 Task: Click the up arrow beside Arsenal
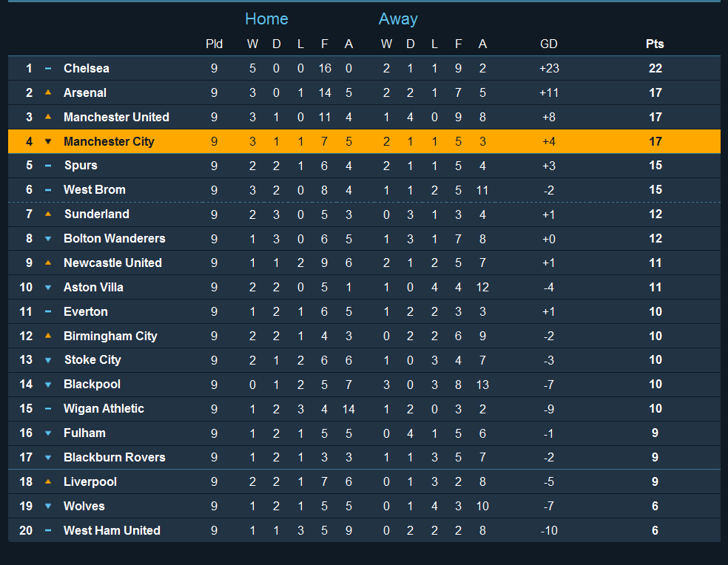48,92
